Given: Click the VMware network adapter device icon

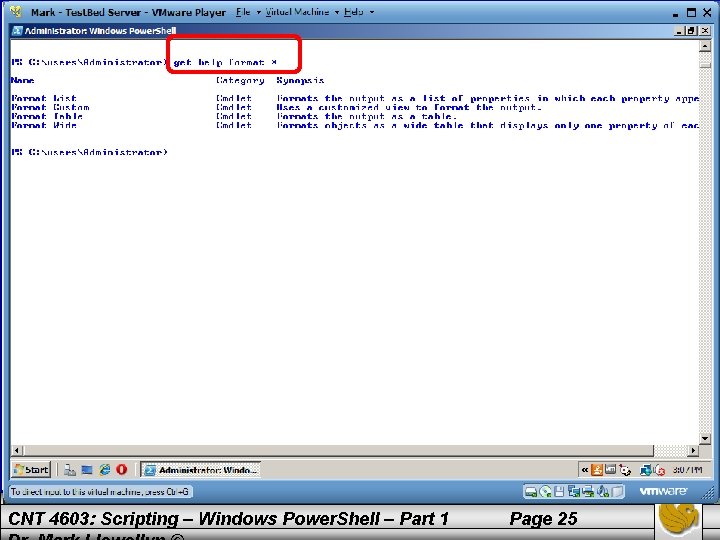Looking at the screenshot, I should [574, 492].
